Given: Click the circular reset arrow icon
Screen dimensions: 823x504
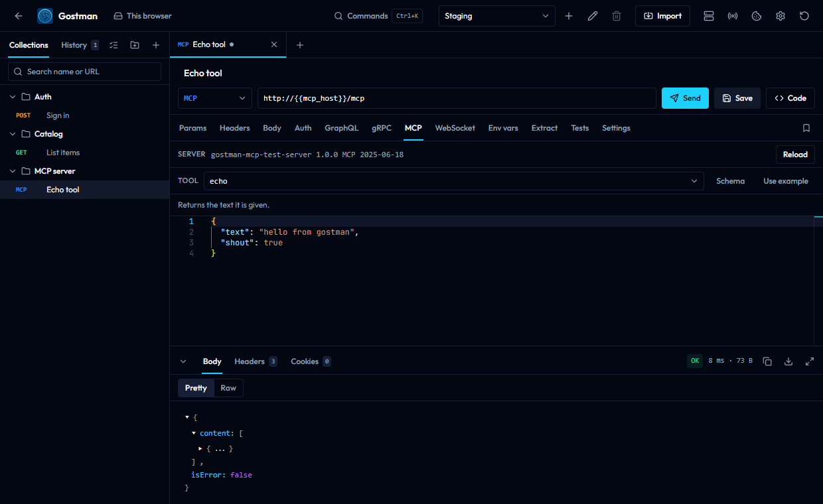Looking at the screenshot, I should coord(804,16).
